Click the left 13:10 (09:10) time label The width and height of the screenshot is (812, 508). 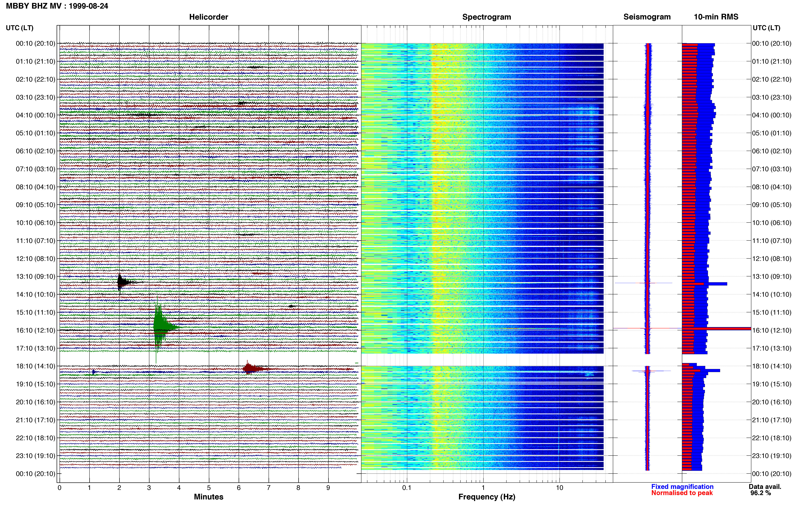(x=35, y=277)
